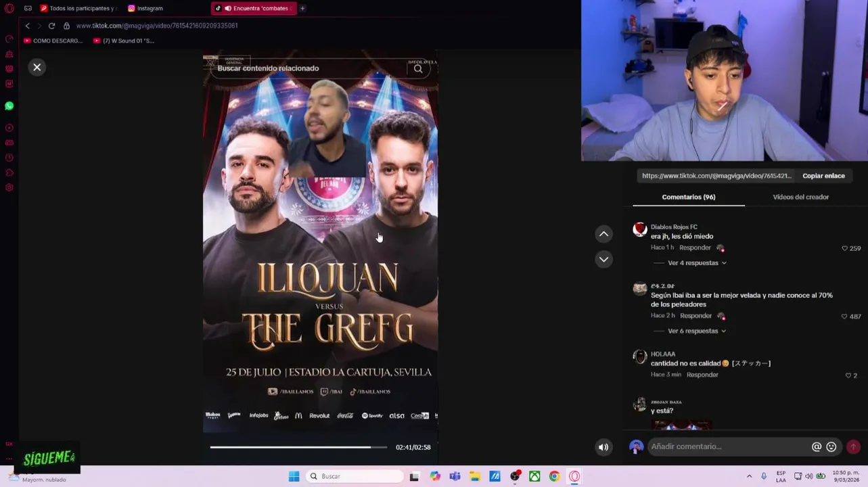
Task: Open Google Chrome from the taskbar
Action: pyautogui.click(x=554, y=476)
